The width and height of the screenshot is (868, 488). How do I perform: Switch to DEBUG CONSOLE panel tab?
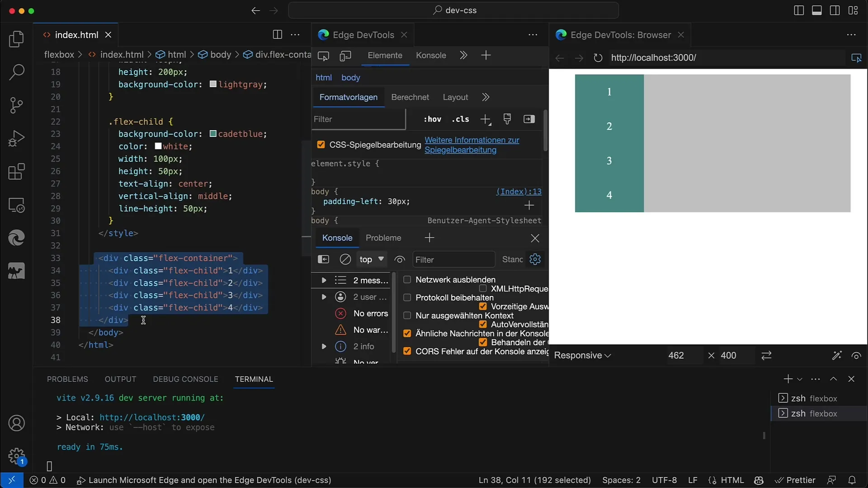tap(185, 379)
